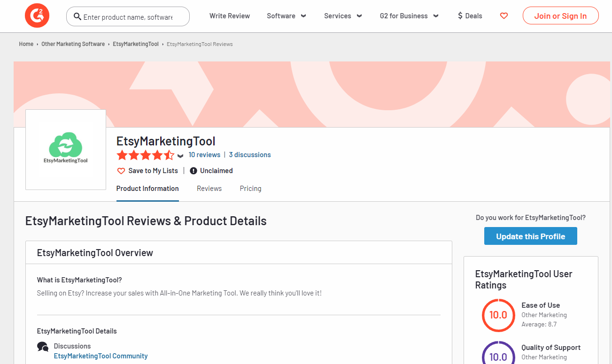
Task: Expand the Services dropdown menu
Action: pyautogui.click(x=343, y=16)
